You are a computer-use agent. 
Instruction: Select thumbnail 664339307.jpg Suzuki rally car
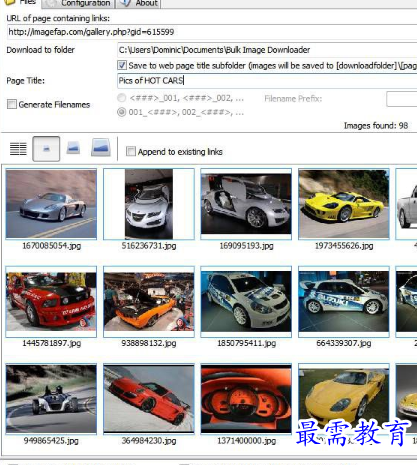pos(344,301)
